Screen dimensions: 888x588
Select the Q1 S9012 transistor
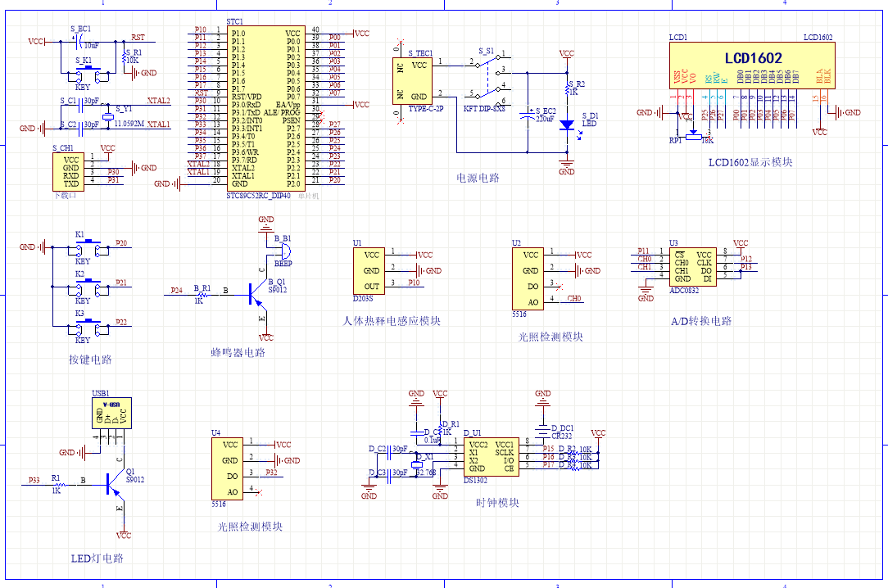click(x=116, y=484)
